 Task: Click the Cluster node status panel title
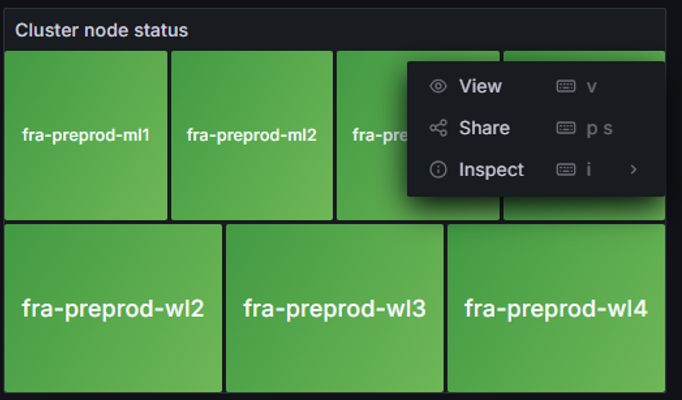[x=101, y=30]
